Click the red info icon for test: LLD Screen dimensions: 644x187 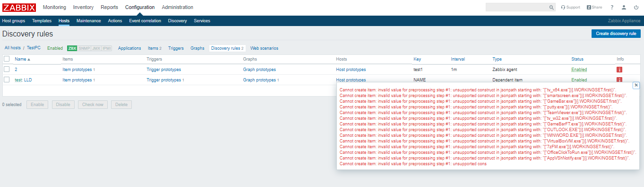[619, 80]
